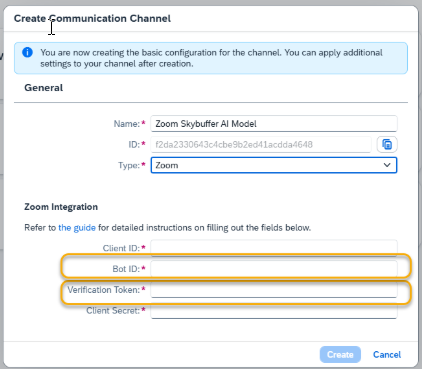Focus the Client Secret input field
The image size is (422, 369).
click(x=274, y=311)
